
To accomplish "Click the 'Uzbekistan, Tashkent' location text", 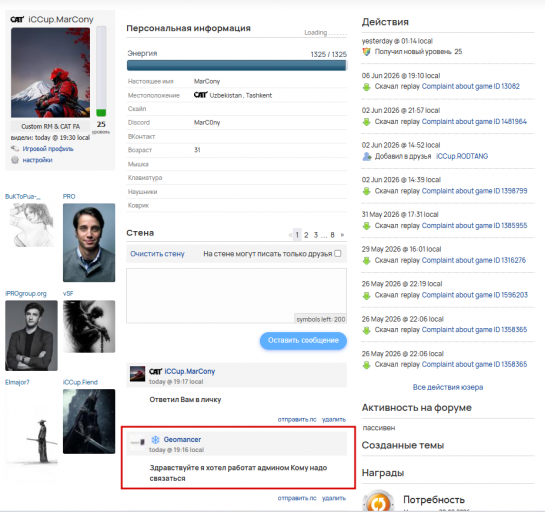I will coord(241,95).
